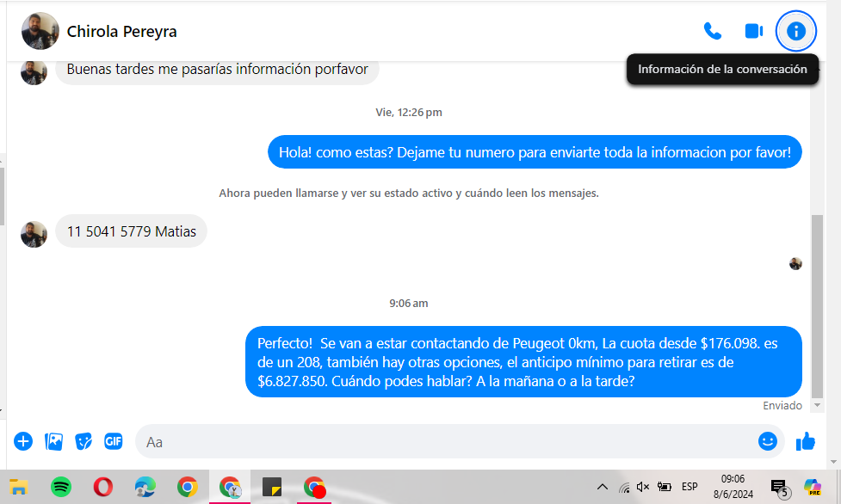Choose a sticker to send
This screenshot has height=504, width=841.
[x=83, y=441]
